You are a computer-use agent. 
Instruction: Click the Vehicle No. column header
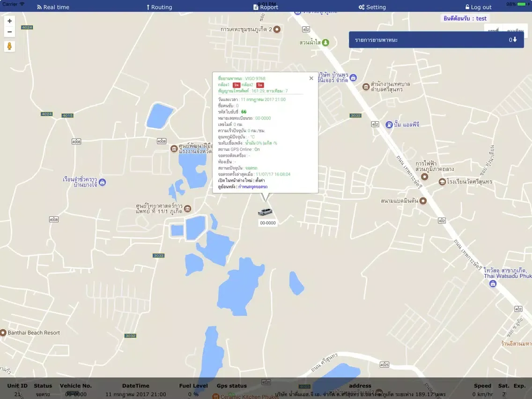point(76,386)
